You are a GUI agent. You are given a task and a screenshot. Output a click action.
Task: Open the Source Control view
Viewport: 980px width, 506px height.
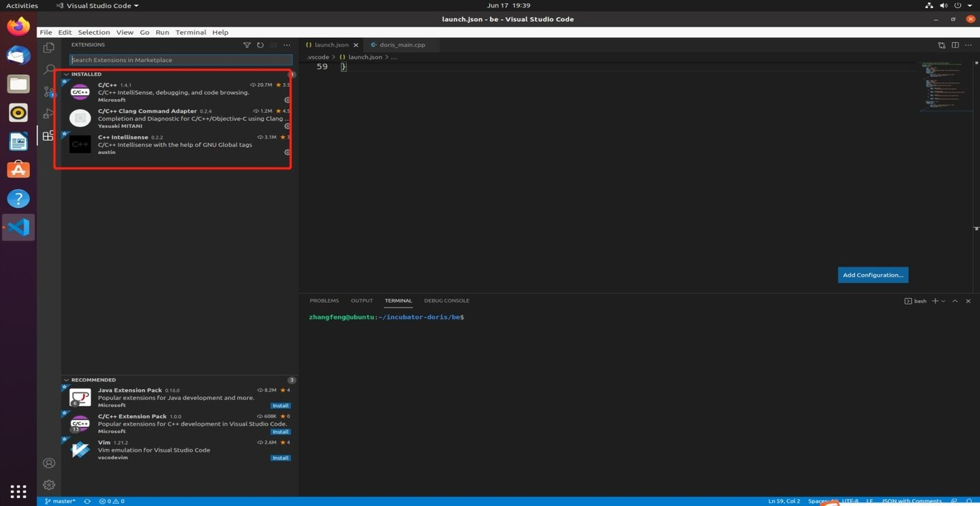[x=48, y=91]
